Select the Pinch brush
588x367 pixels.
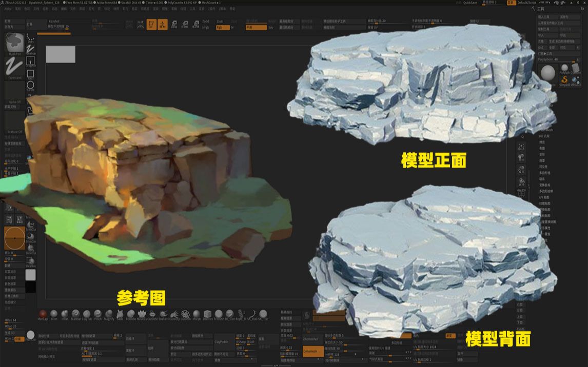[x=98, y=314]
